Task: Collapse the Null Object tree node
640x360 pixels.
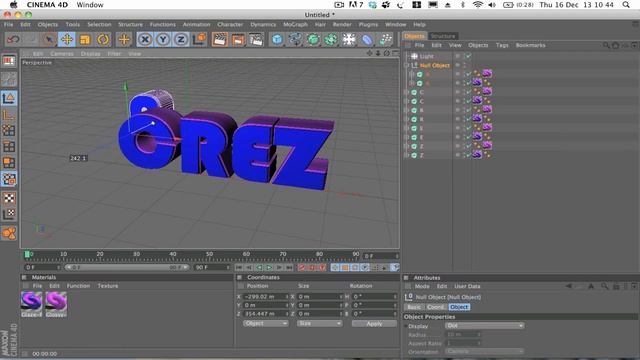Action: coord(407,65)
